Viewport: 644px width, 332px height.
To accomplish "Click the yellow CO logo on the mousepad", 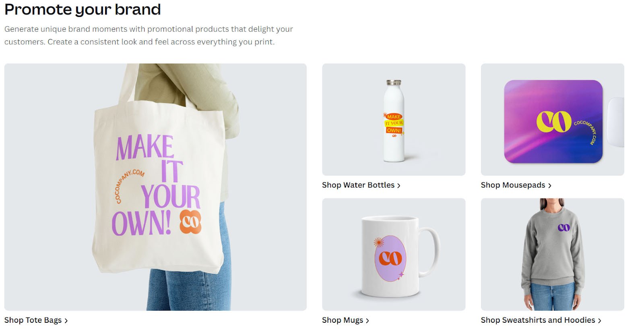I will (554, 121).
